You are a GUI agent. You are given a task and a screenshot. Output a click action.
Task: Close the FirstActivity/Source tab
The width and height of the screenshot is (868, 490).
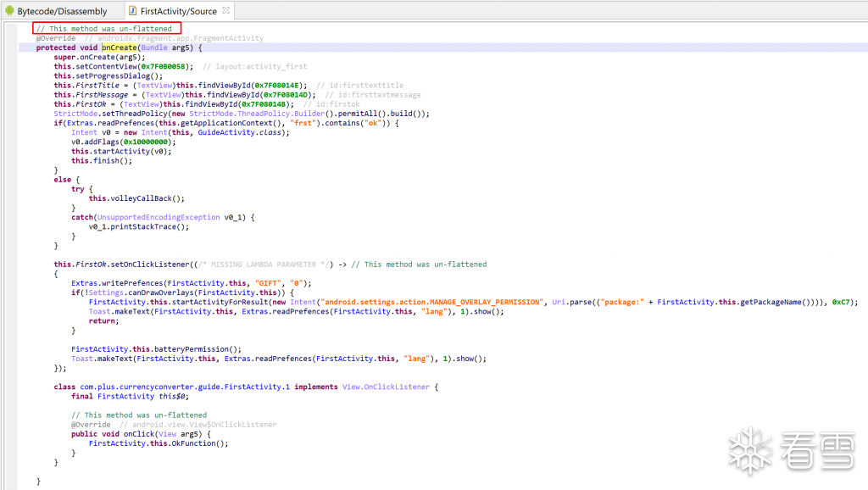225,10
